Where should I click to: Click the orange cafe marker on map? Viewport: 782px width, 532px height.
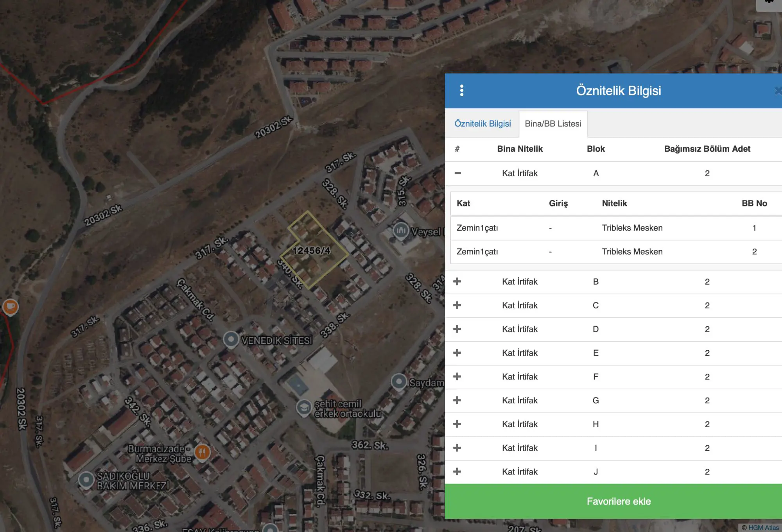11,307
